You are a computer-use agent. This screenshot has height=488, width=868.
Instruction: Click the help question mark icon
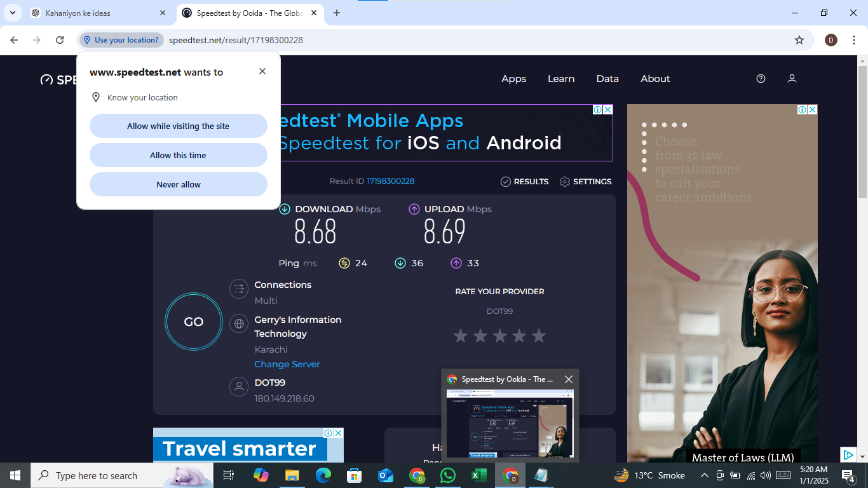(x=761, y=79)
